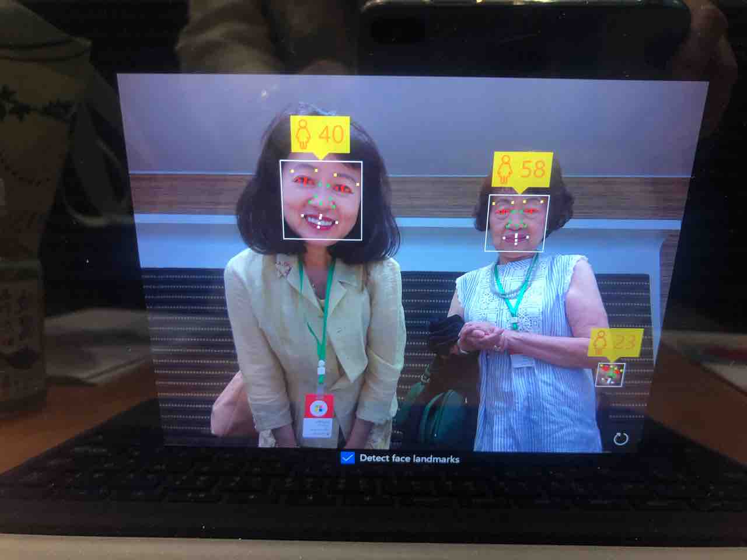Click the refresh/retake circular arrow icon
This screenshot has height=560, width=747.
click(x=620, y=439)
